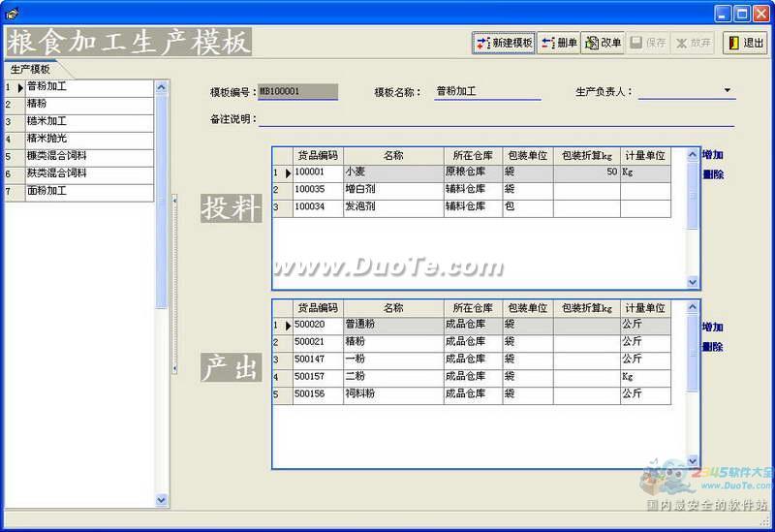This screenshot has height=532, width=775.
Task: Click the 退出 exit button
Action: [745, 43]
